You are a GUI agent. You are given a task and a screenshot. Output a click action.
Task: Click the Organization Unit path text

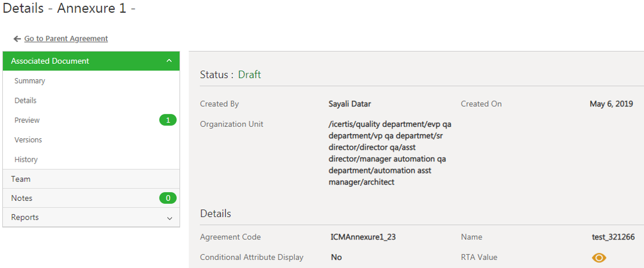(387, 153)
